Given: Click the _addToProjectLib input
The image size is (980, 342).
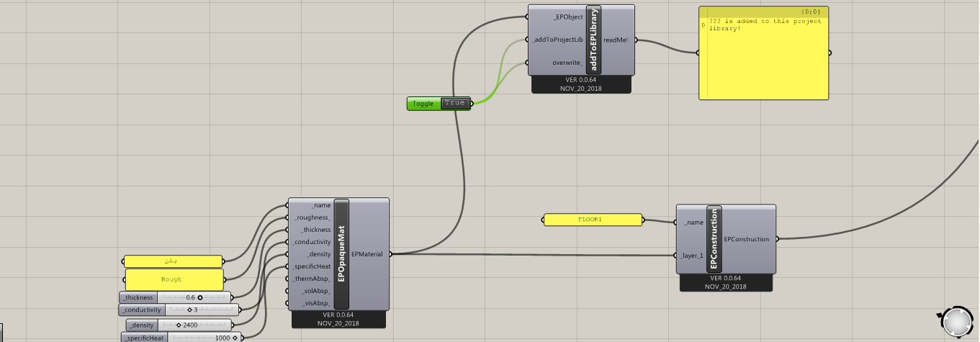Looking at the screenshot, I should [x=557, y=40].
